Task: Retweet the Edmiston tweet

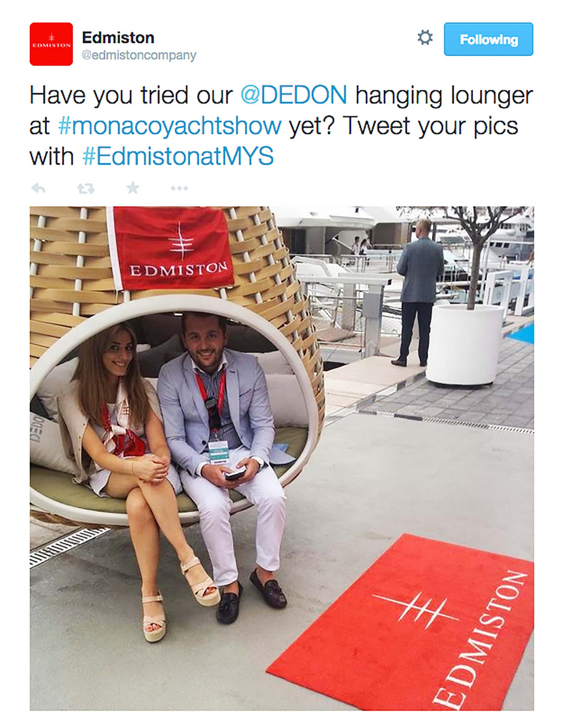Action: [x=86, y=189]
